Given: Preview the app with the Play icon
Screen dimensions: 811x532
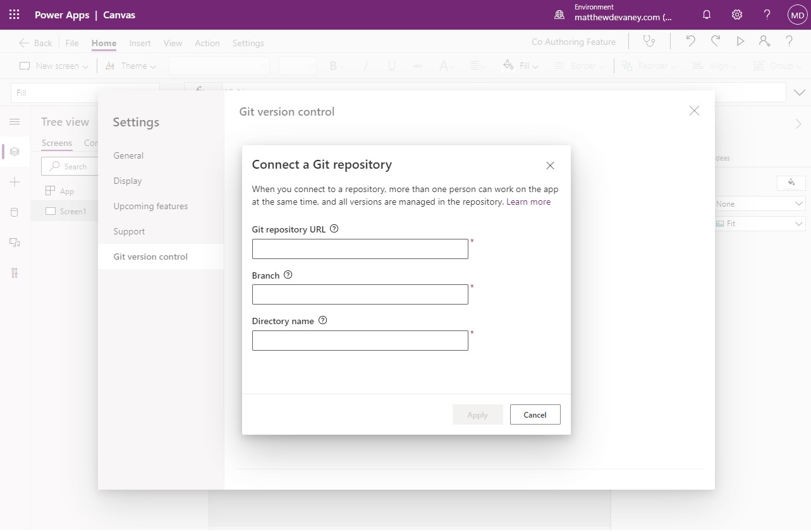Looking at the screenshot, I should coord(740,40).
